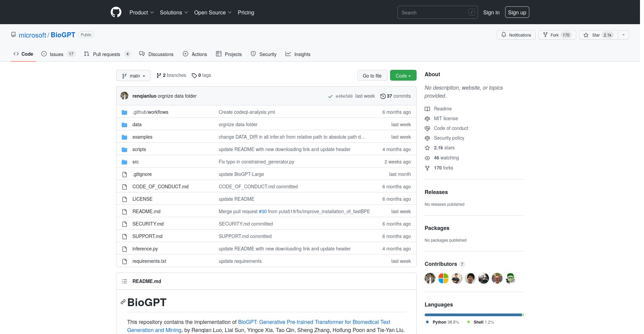The height and width of the screenshot is (334, 644).
Task: Open the microsoft organization link
Action: 33,35
